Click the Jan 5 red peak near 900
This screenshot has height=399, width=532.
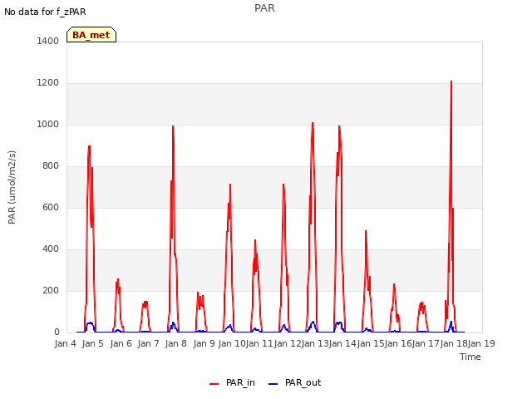tap(89, 146)
